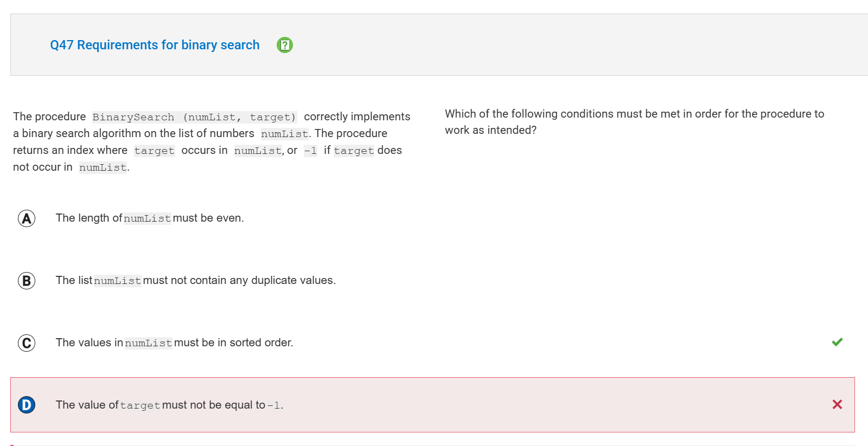This screenshot has width=868, height=446.
Task: Select answer choice B circle
Action: coord(27,281)
